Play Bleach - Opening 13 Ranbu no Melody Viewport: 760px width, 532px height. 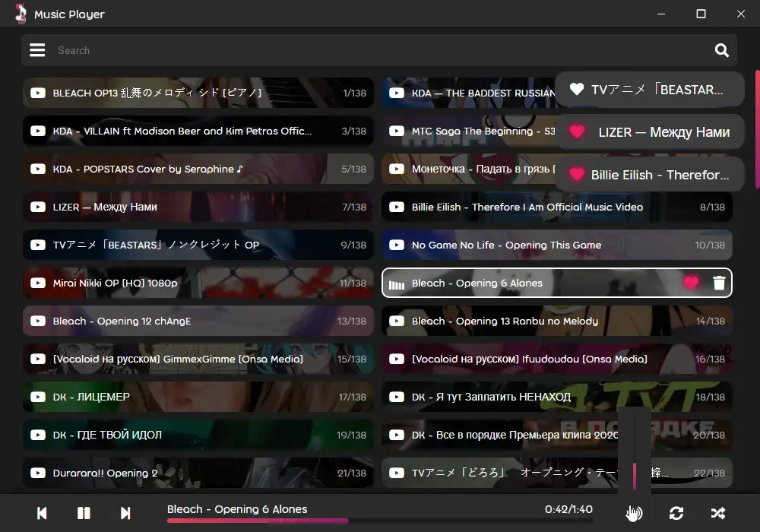[x=557, y=321]
